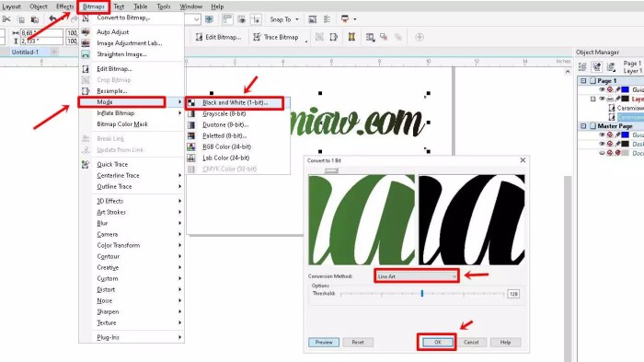Image resolution: width=644 pixels, height=362 pixels.
Task: Click the locked edit icon on the Document Grid row
Action: click(617, 153)
